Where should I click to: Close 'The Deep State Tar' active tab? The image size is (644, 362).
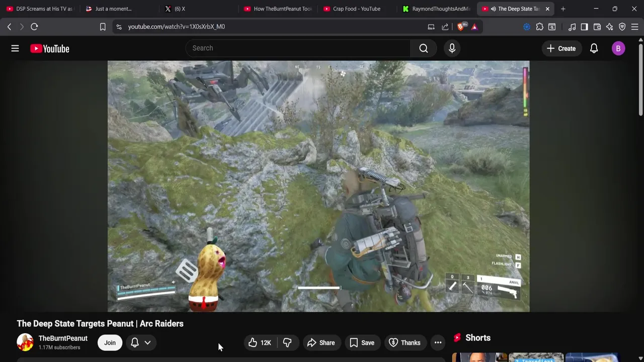[547, 9]
